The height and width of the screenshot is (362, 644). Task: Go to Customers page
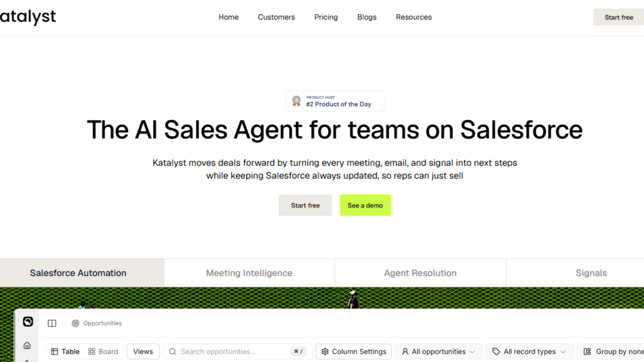(276, 17)
